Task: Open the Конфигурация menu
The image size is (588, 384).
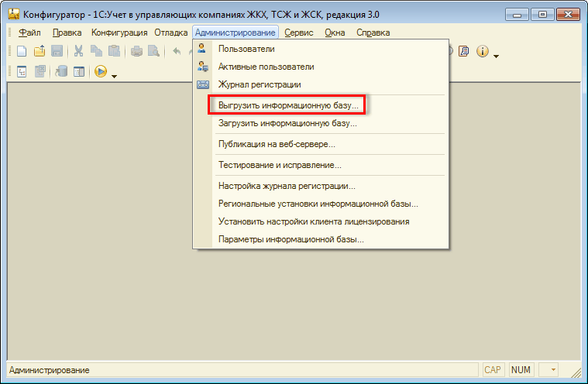Action: (119, 33)
